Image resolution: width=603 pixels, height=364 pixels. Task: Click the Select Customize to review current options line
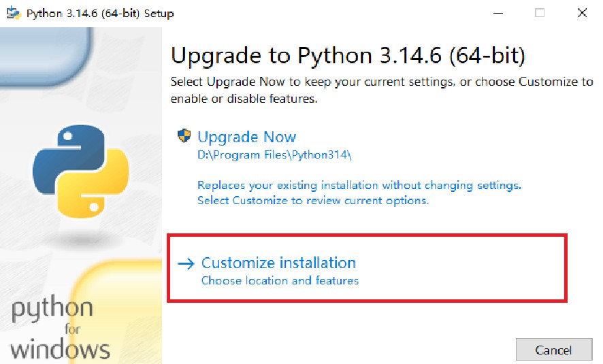tap(313, 200)
